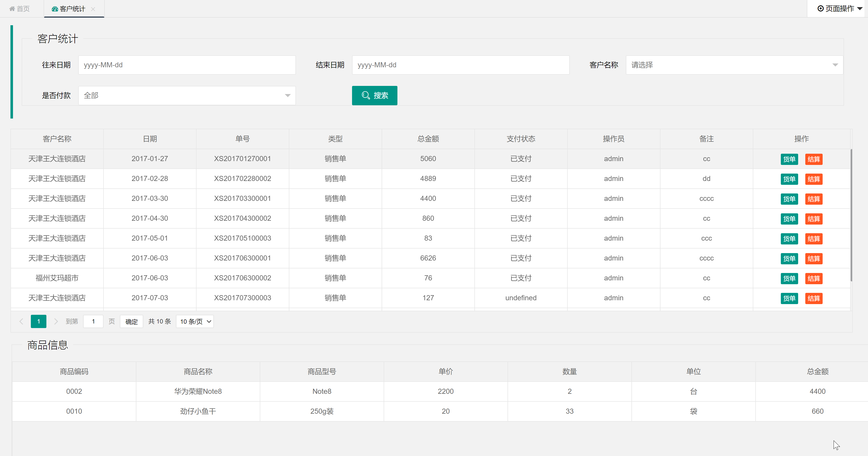Click the 250g装 model cell
This screenshot has height=456, width=868.
coord(322,411)
